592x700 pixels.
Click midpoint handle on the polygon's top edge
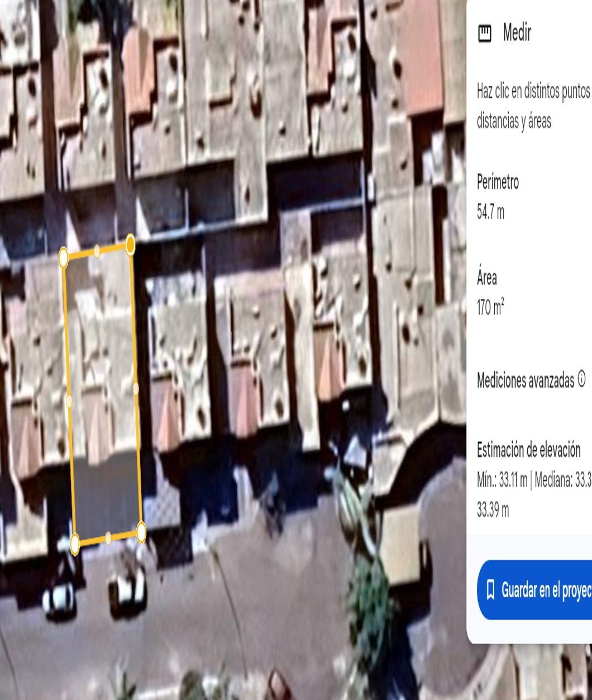point(97,251)
